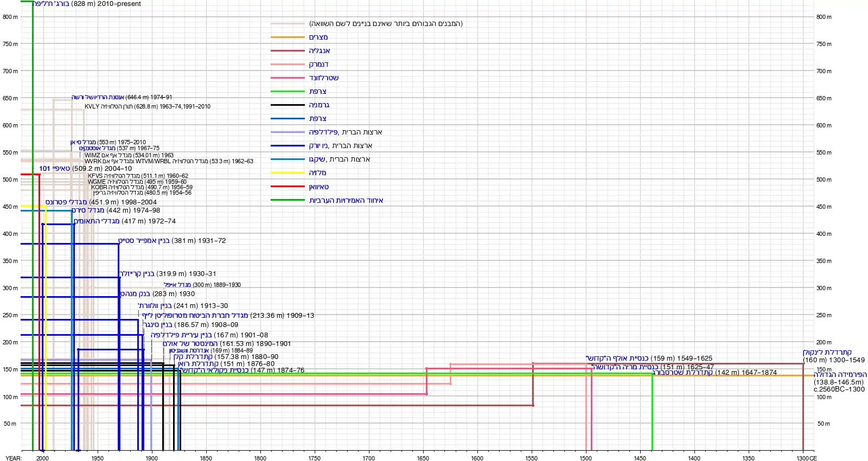Open the בניין קרייזלר (319.9 m) link

point(137,273)
